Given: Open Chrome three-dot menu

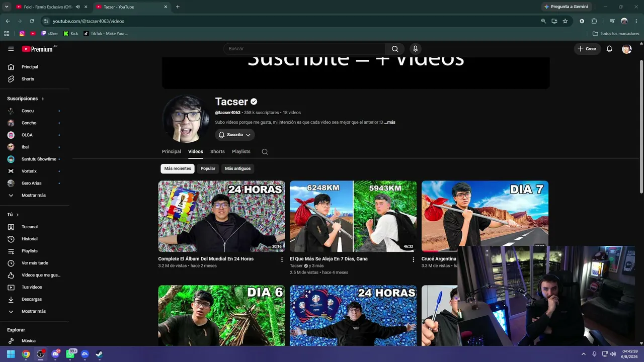Looking at the screenshot, I should pos(635,21).
